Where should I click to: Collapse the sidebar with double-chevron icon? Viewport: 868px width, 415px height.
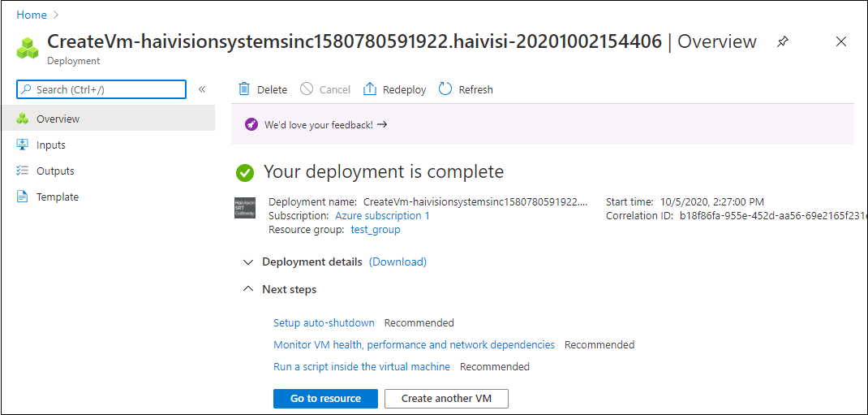(x=202, y=89)
